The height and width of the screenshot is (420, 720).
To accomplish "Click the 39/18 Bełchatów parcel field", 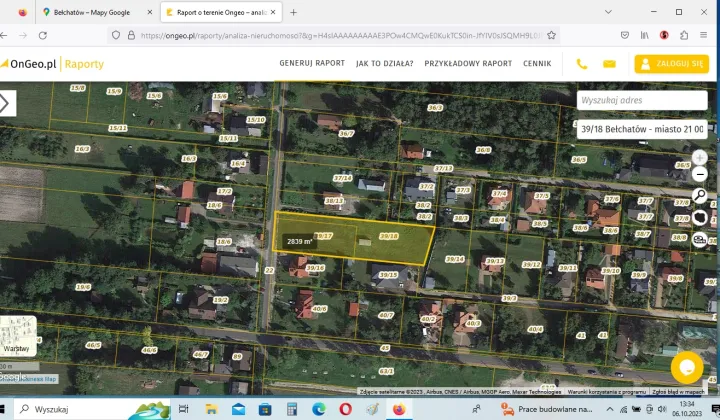I will pyautogui.click(x=642, y=129).
